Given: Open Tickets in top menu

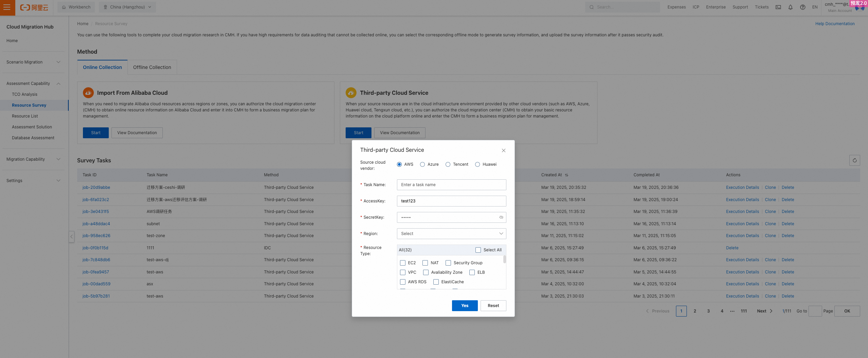Looking at the screenshot, I should pos(762,7).
